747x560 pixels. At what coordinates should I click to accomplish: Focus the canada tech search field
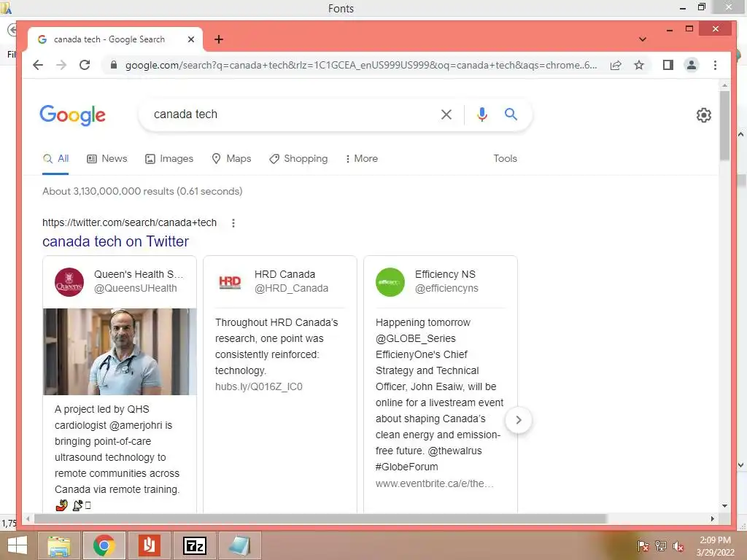(x=290, y=114)
